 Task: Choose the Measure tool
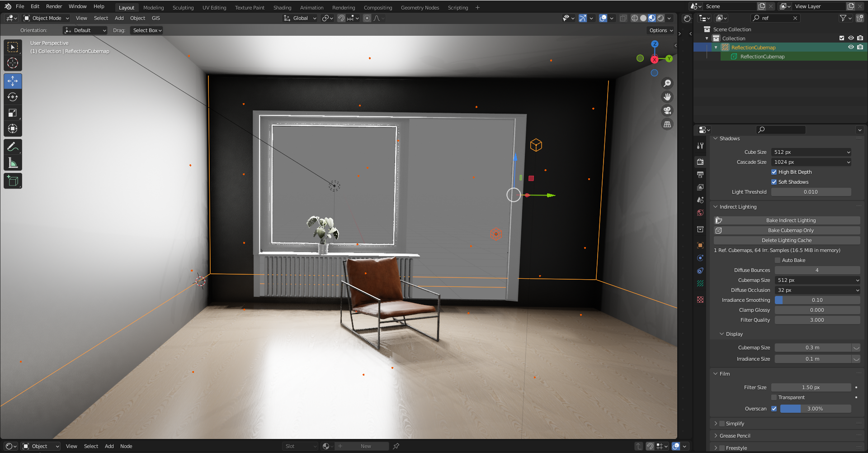[x=13, y=163]
